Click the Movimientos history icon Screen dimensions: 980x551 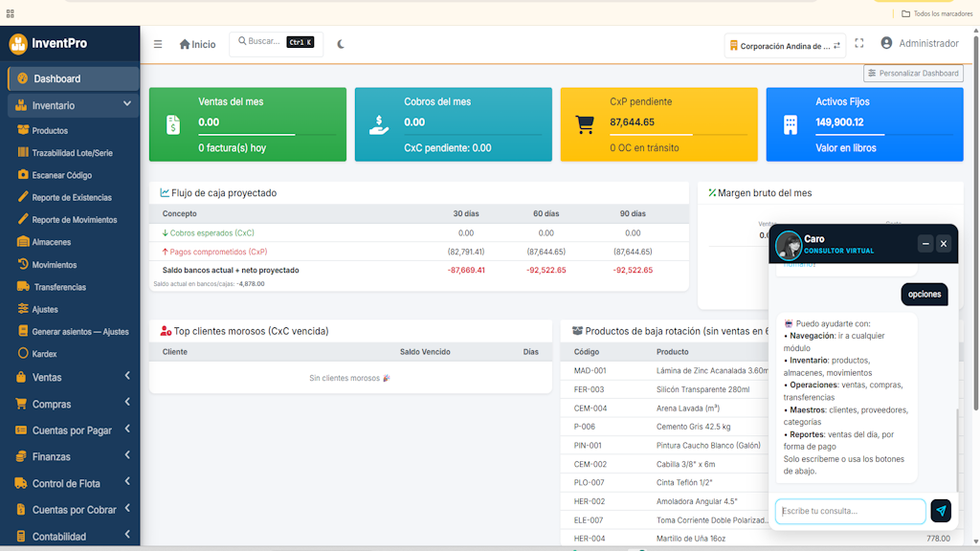coord(23,264)
